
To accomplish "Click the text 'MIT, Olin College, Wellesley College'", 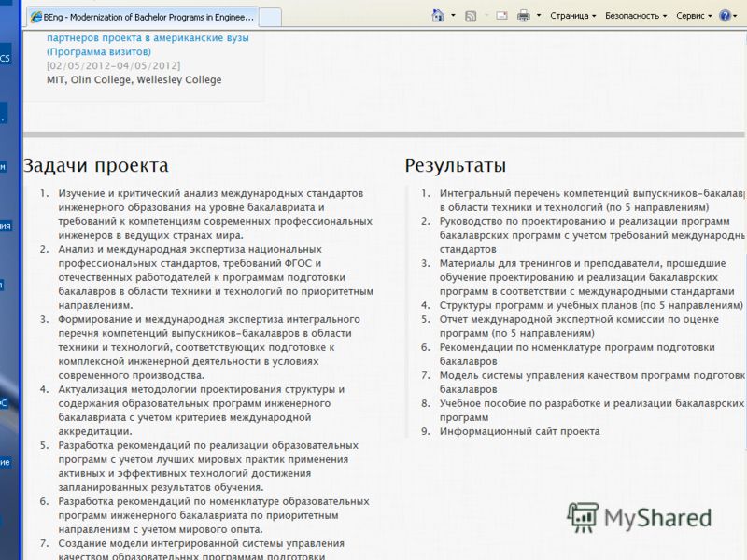I will coord(134,79).
